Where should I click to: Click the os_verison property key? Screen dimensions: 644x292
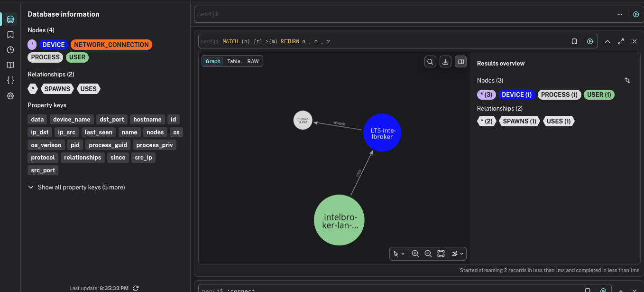point(46,145)
